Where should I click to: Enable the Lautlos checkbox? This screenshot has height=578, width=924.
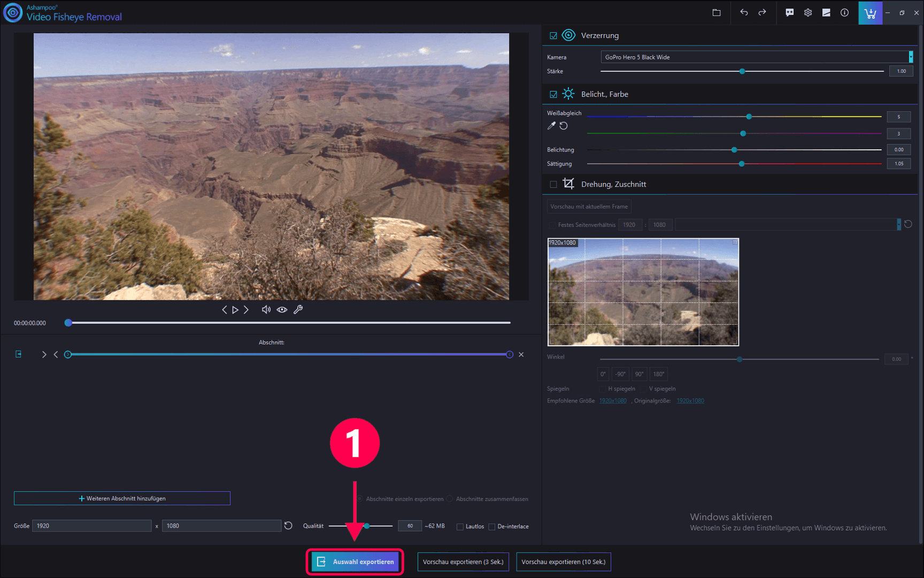pyautogui.click(x=460, y=527)
